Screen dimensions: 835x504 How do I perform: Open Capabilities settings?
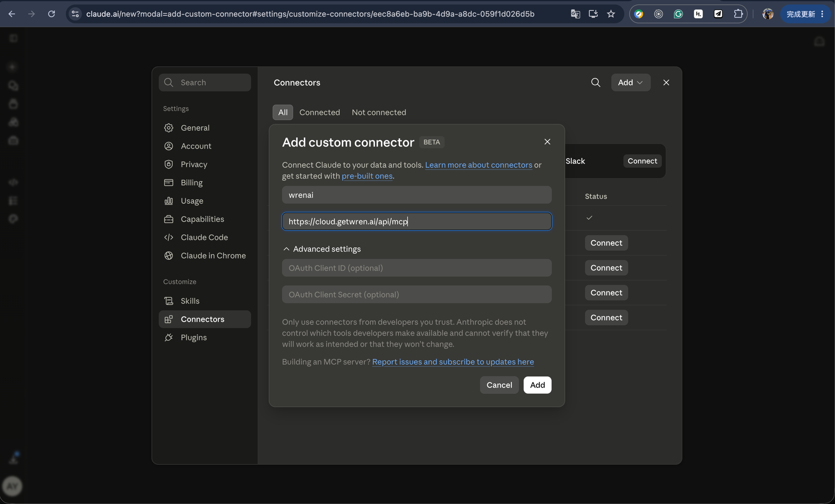(x=205, y=219)
